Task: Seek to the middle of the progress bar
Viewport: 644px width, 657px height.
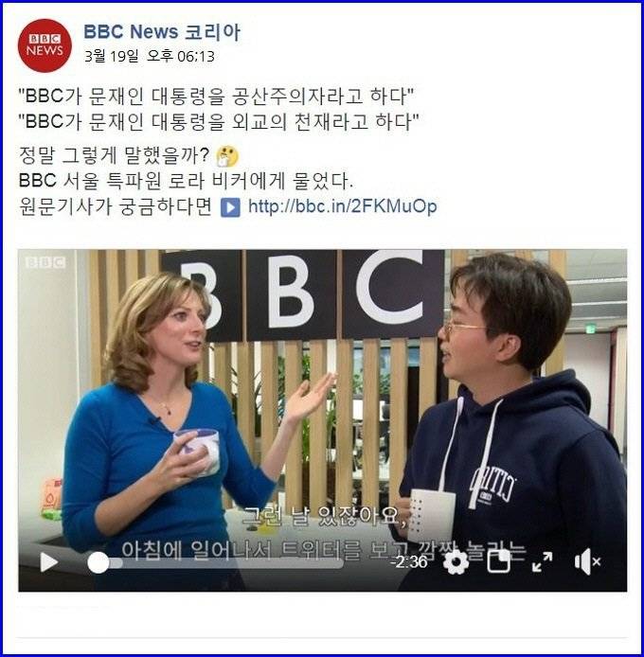Action: [x=216, y=562]
